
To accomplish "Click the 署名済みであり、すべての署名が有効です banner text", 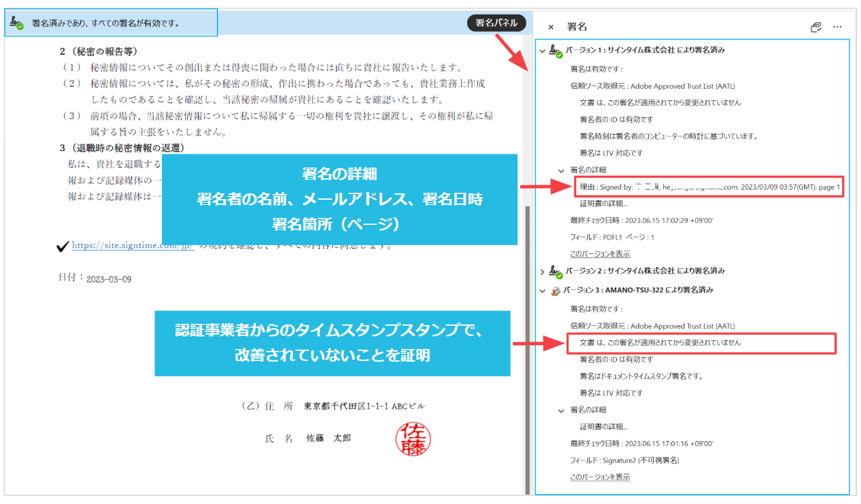I will [x=106, y=23].
